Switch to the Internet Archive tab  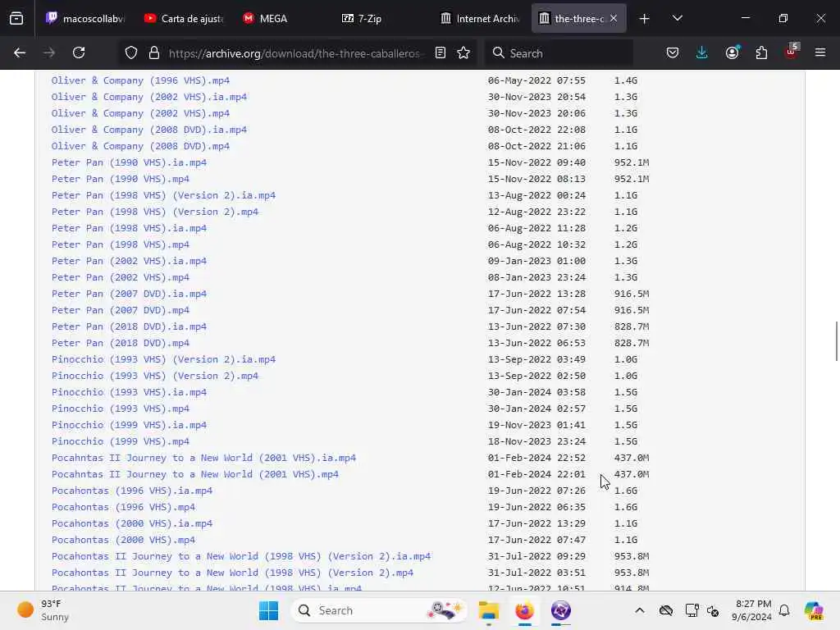coord(480,19)
